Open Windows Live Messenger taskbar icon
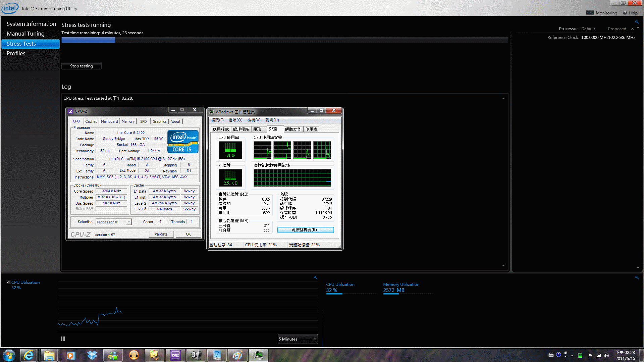Screen dimensions: 644x362 coord(113,355)
